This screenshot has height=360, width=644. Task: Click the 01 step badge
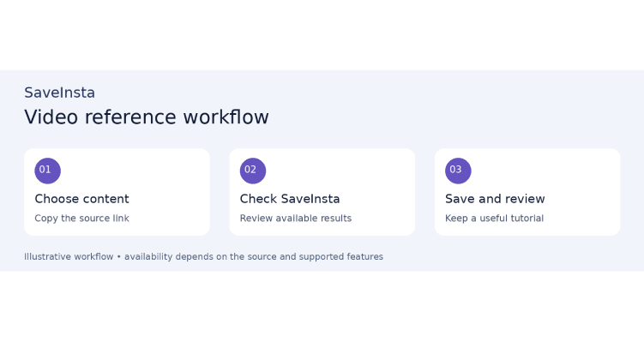(x=48, y=171)
